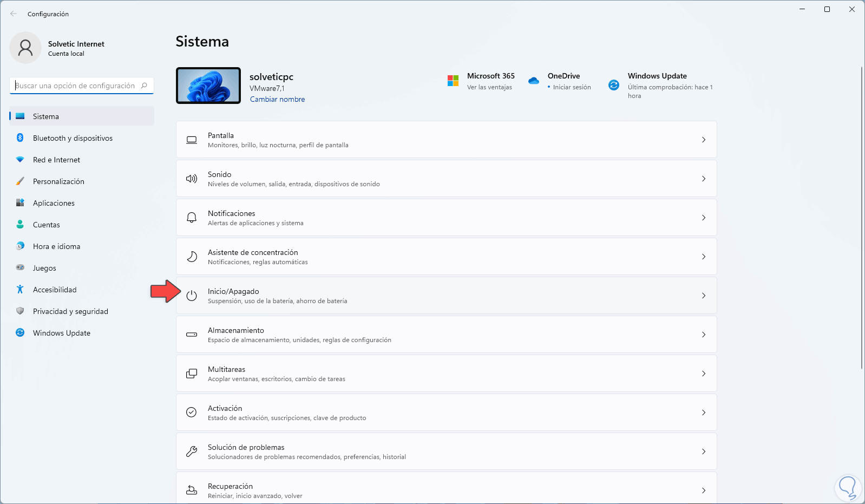Click the Sonido speaker icon

click(192, 179)
